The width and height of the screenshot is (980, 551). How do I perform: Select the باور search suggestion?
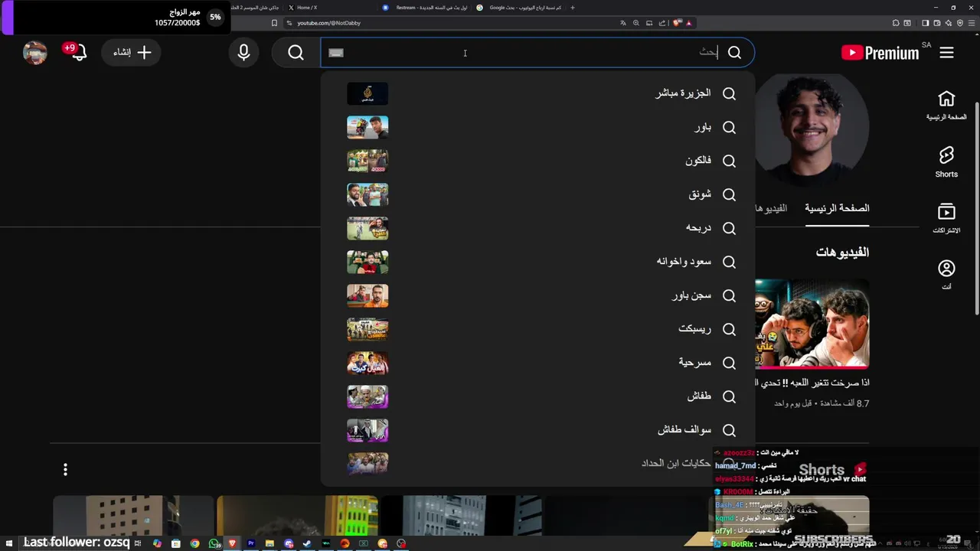click(x=537, y=127)
